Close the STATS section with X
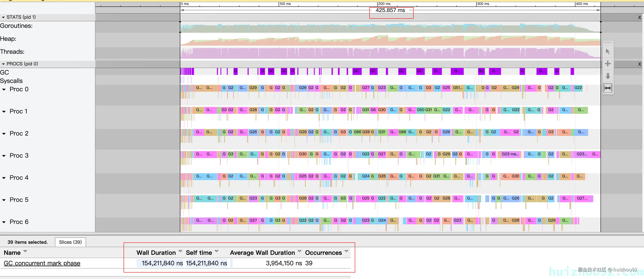644x279 pixels. [x=639, y=18]
